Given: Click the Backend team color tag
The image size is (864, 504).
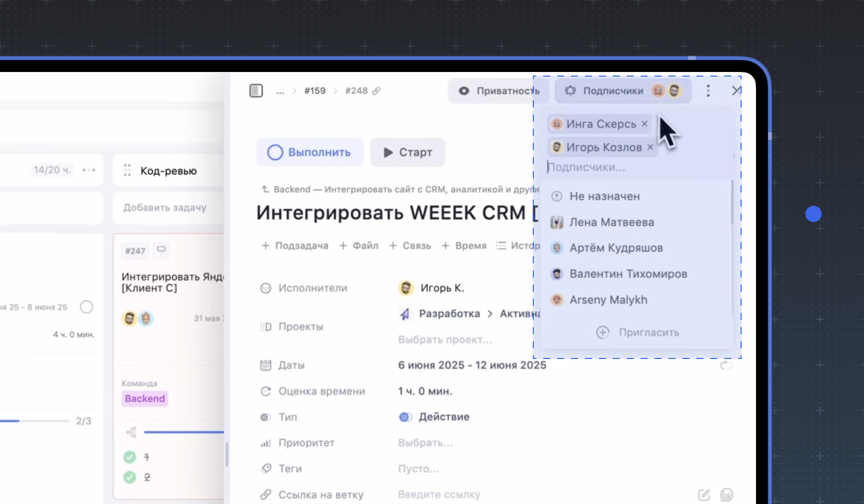Looking at the screenshot, I should (145, 399).
